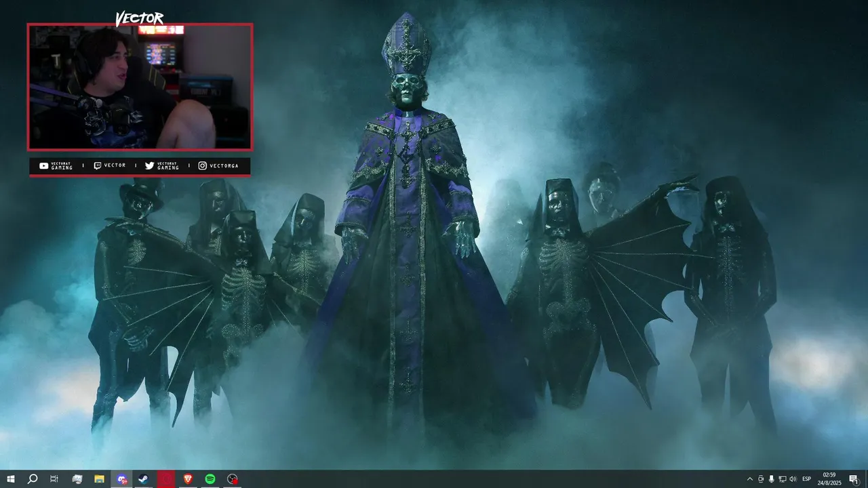
Task: Open the Windows Start menu
Action: 10,479
